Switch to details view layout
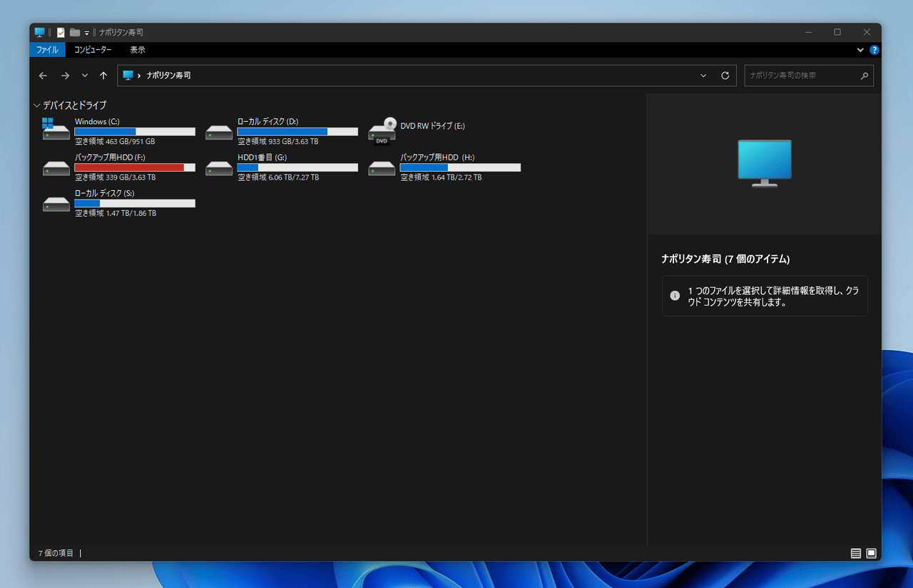Viewport: 913px width, 588px height. click(855, 553)
